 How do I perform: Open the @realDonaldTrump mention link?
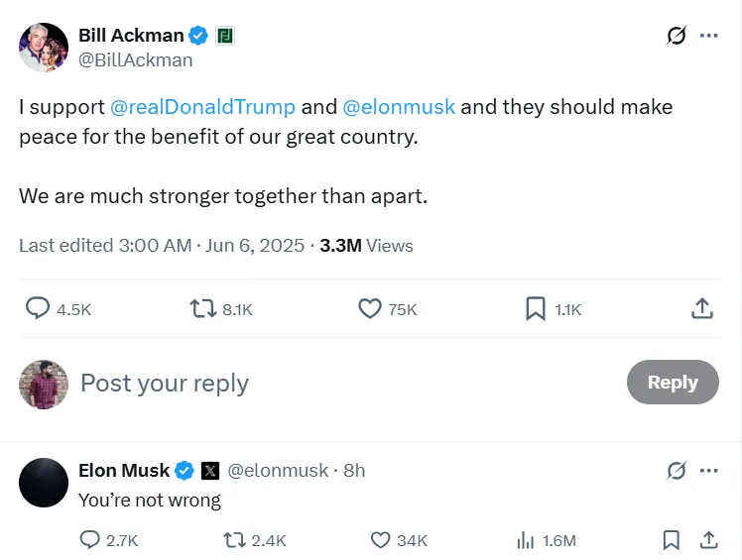coord(202,107)
